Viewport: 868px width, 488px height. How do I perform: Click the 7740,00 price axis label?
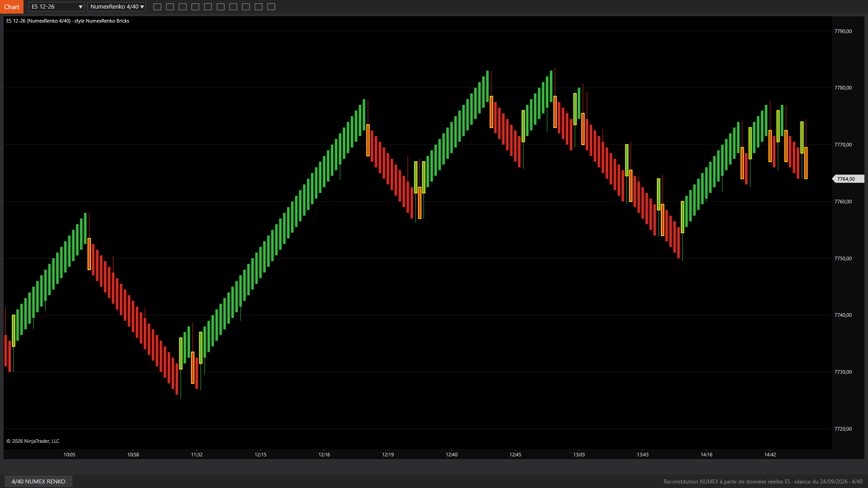843,315
